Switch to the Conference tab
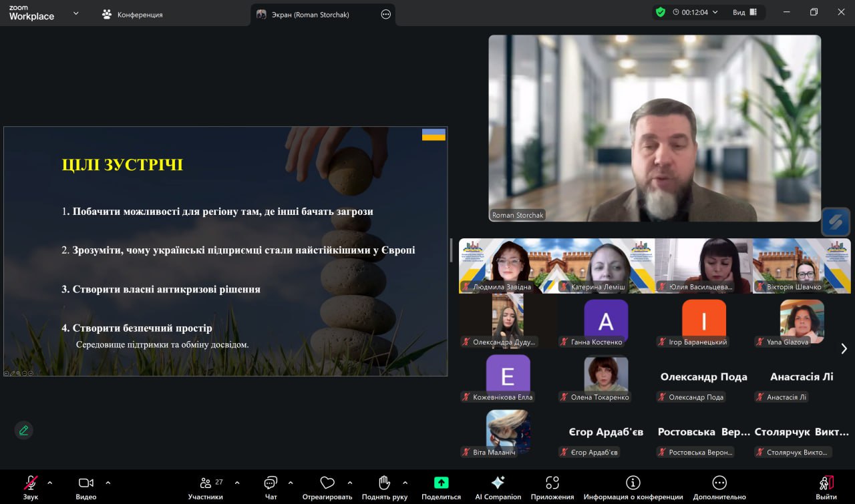This screenshot has height=504, width=855. click(132, 14)
